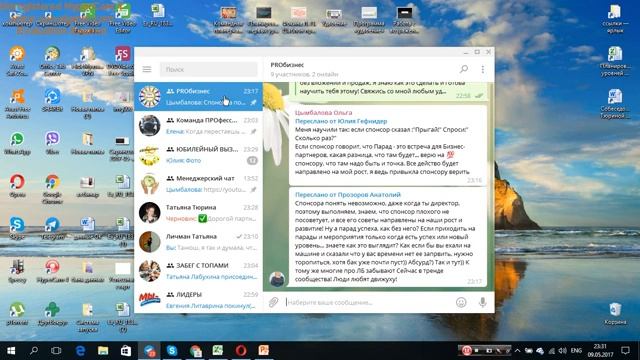Click the taskbar search magnifier
The image size is (640, 360).
[x=34, y=351]
